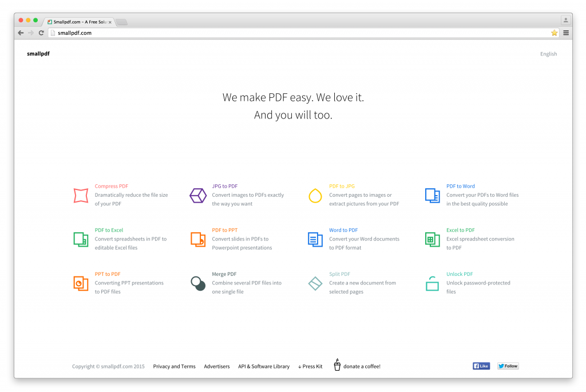Screen dimensions: 586x392
Task: Click 'Convert your PDFs to Word files' text
Action: pyautogui.click(x=482, y=195)
